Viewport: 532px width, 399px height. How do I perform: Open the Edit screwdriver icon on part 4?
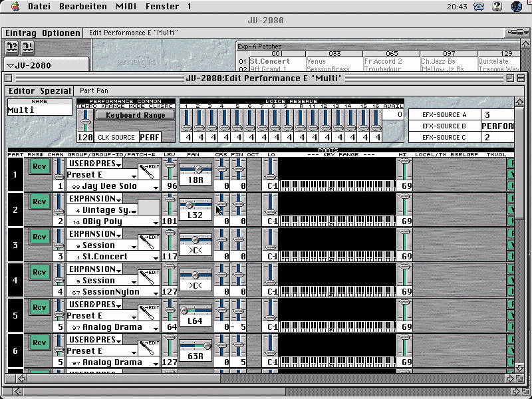pyautogui.click(x=149, y=277)
